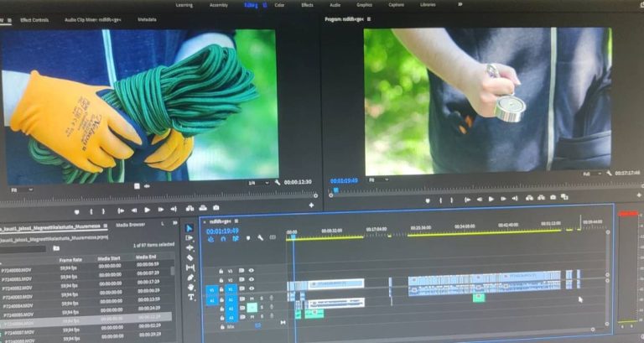This screenshot has height=343, width=644.
Task: Switch to the Color workspace
Action: [x=278, y=5]
